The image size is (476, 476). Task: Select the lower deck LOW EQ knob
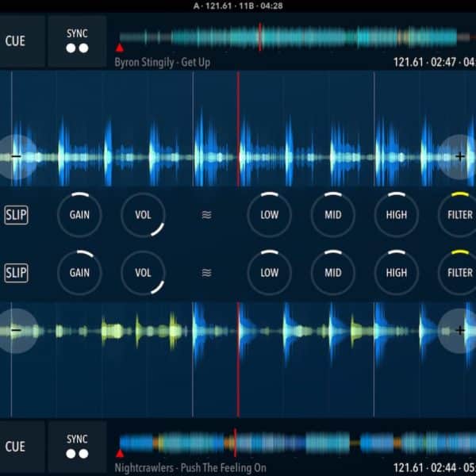(x=269, y=273)
